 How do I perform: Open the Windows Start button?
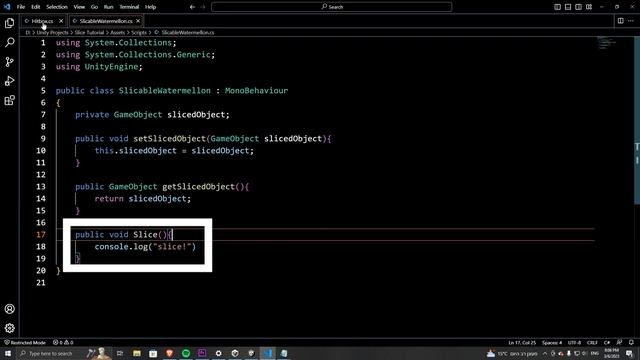tap(7, 353)
